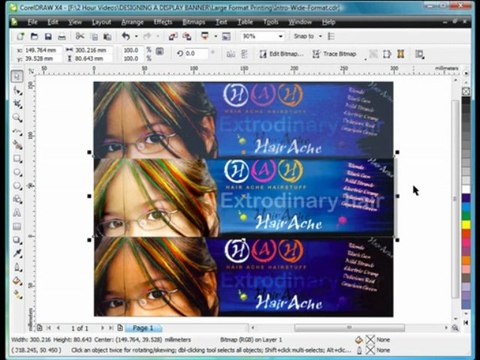Pick the yellow swatch in color palette
The image size is (480, 360).
(466, 224)
